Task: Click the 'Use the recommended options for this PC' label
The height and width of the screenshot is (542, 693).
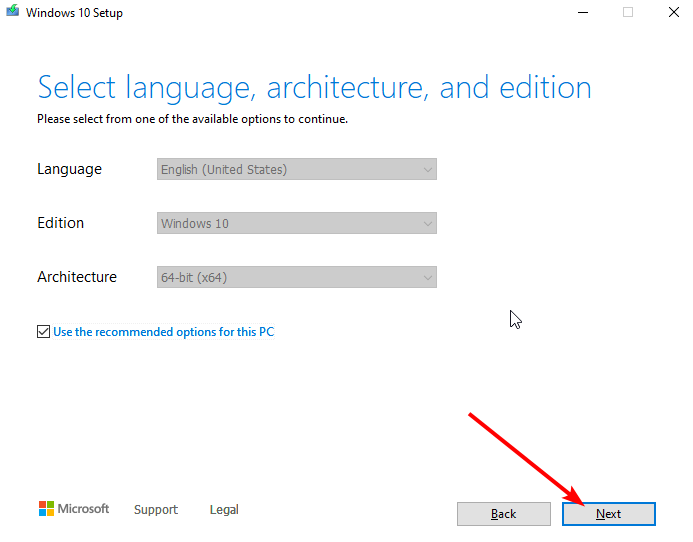Action: tap(163, 331)
